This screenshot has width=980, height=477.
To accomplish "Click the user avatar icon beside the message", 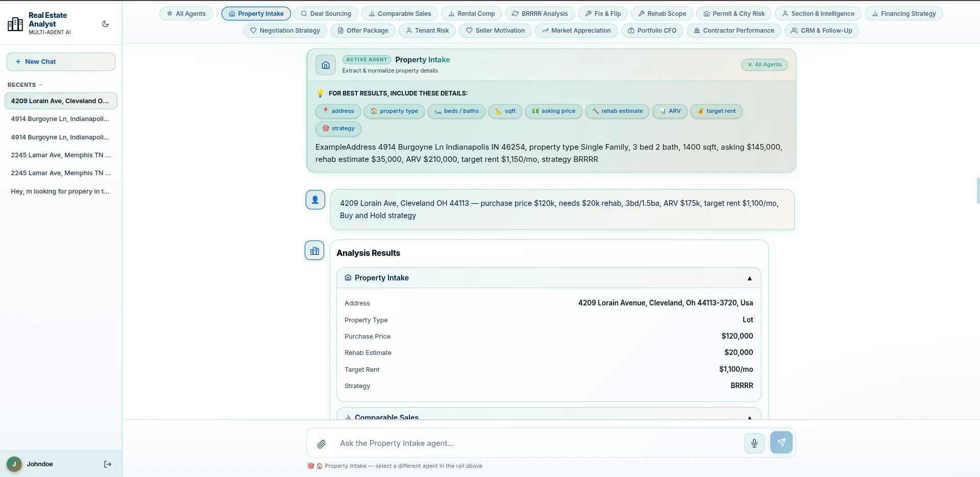I will 315,200.
